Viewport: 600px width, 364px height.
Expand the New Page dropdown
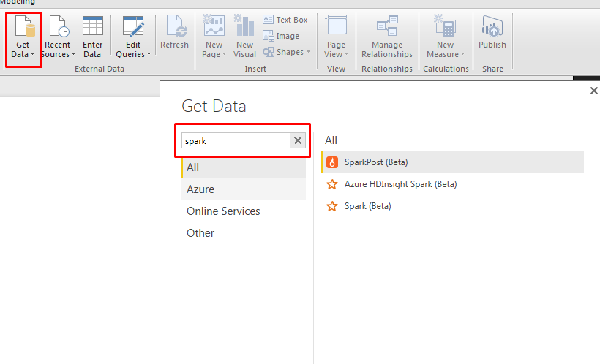click(x=213, y=54)
